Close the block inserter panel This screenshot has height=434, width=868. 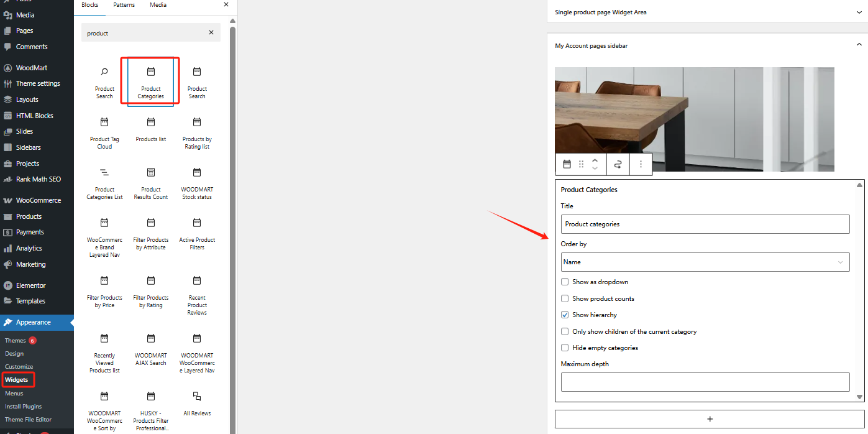point(226,4)
